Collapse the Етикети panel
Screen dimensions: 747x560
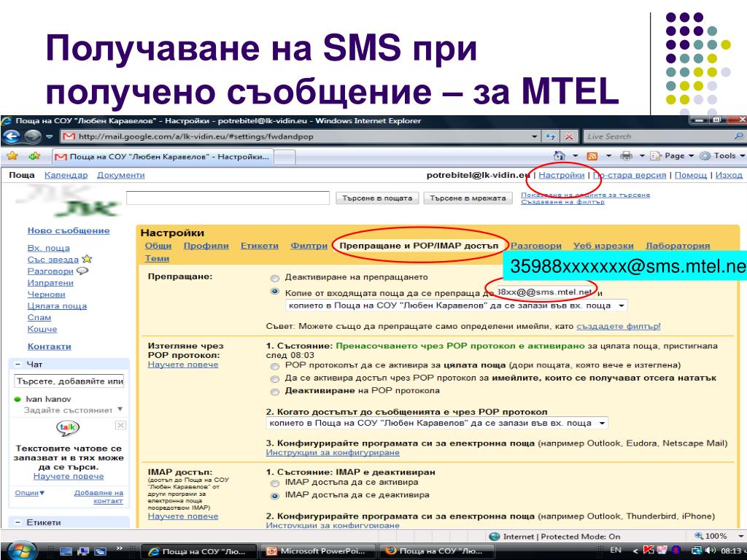18,522
